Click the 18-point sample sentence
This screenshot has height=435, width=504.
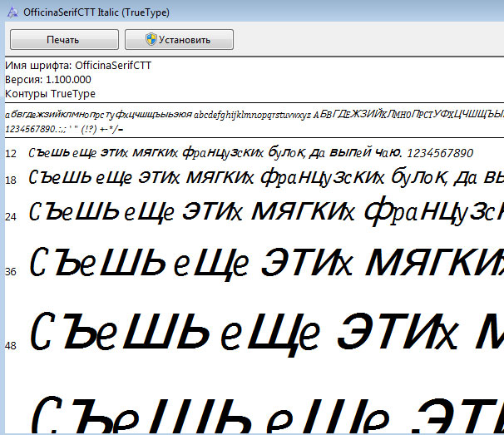(x=266, y=177)
